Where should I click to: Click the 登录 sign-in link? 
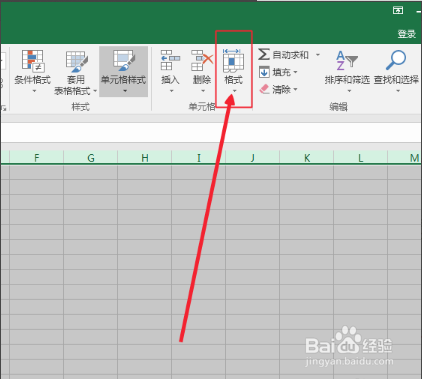[407, 34]
